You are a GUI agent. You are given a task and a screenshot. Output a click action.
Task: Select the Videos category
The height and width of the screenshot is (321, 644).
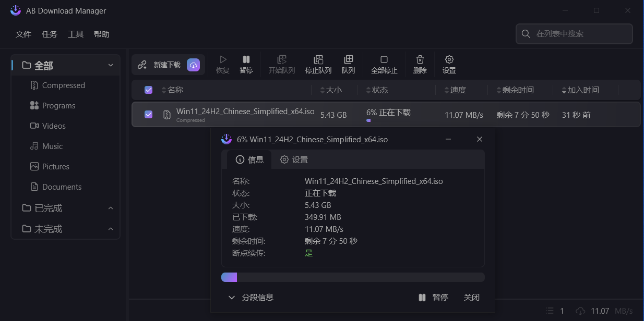click(x=65, y=126)
